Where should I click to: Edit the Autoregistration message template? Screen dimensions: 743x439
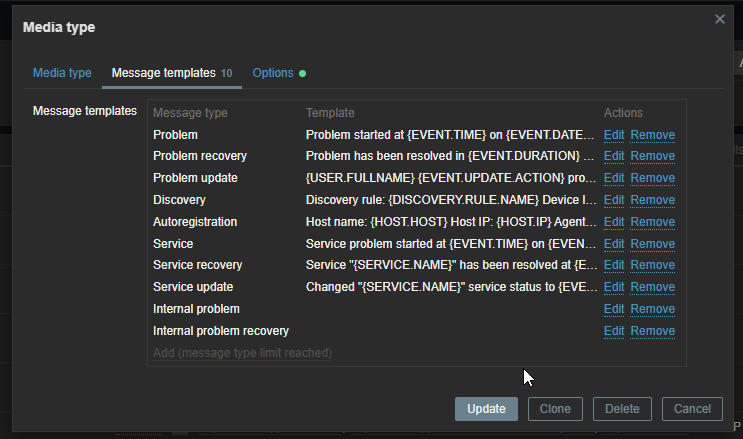pos(614,222)
